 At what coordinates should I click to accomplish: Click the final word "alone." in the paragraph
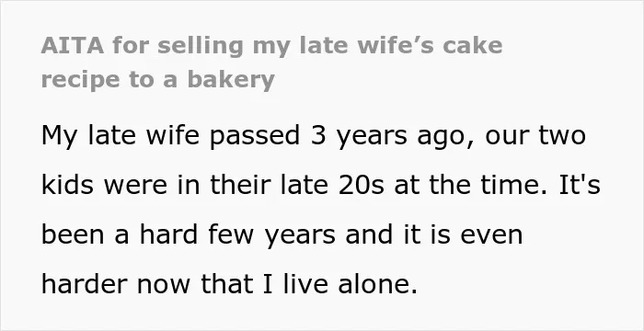click(377, 283)
